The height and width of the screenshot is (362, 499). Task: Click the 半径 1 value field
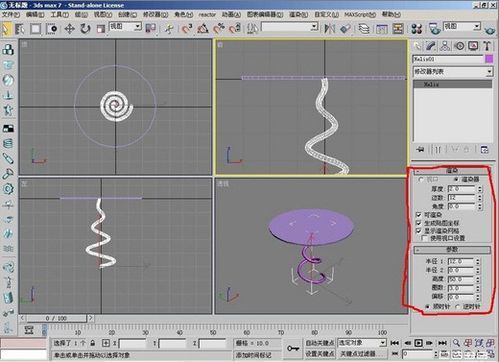(461, 261)
